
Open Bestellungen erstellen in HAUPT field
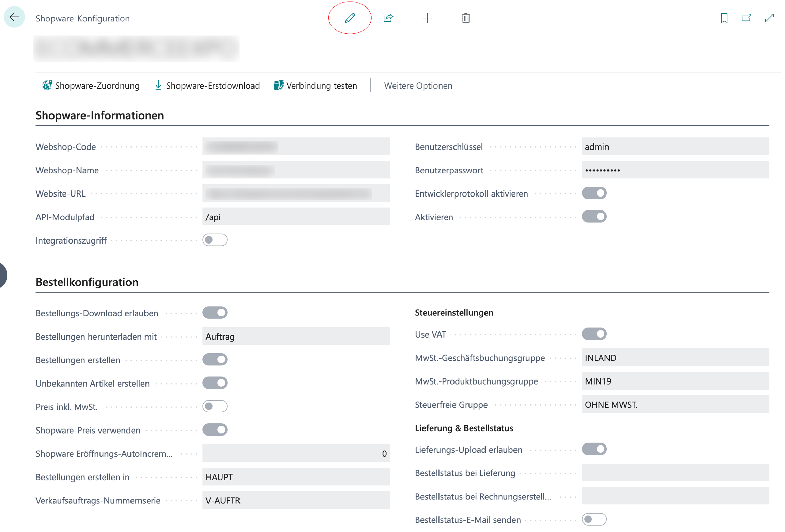click(x=296, y=476)
